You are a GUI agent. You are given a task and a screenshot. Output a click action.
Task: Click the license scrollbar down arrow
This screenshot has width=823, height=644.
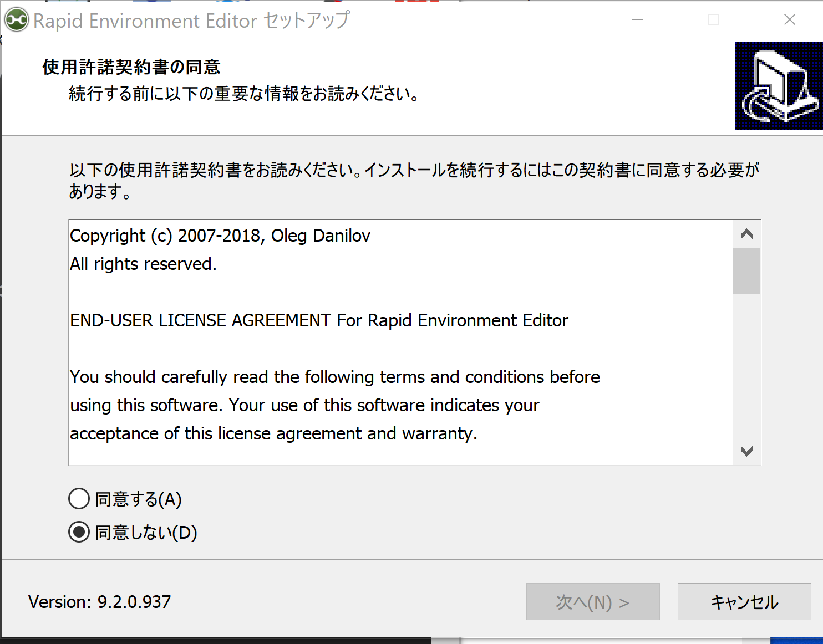coord(746,451)
